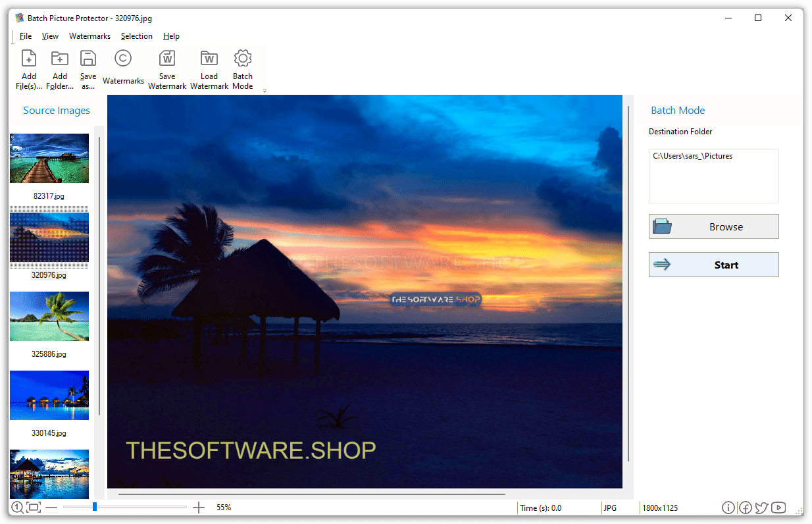Click the Time (s): 0.0 status
The image size is (812, 524).
541,508
